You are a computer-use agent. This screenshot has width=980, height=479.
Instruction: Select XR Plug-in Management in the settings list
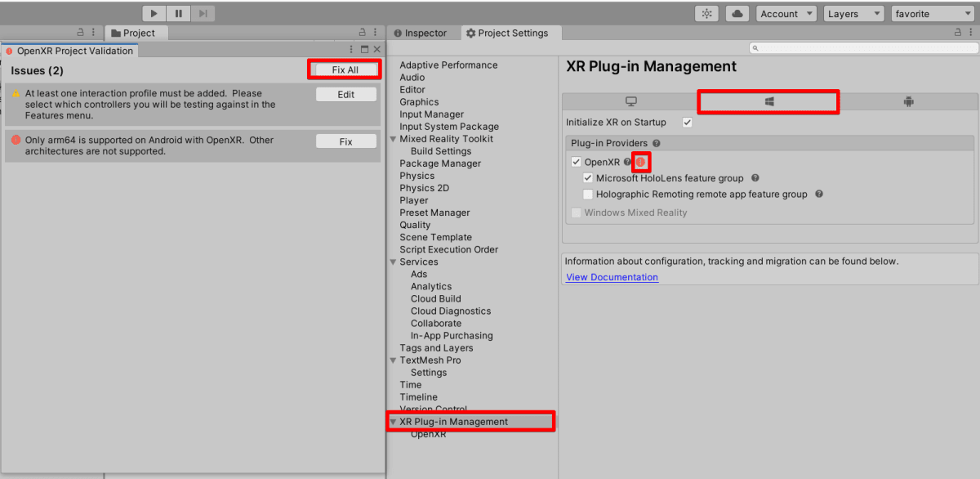pyautogui.click(x=453, y=422)
